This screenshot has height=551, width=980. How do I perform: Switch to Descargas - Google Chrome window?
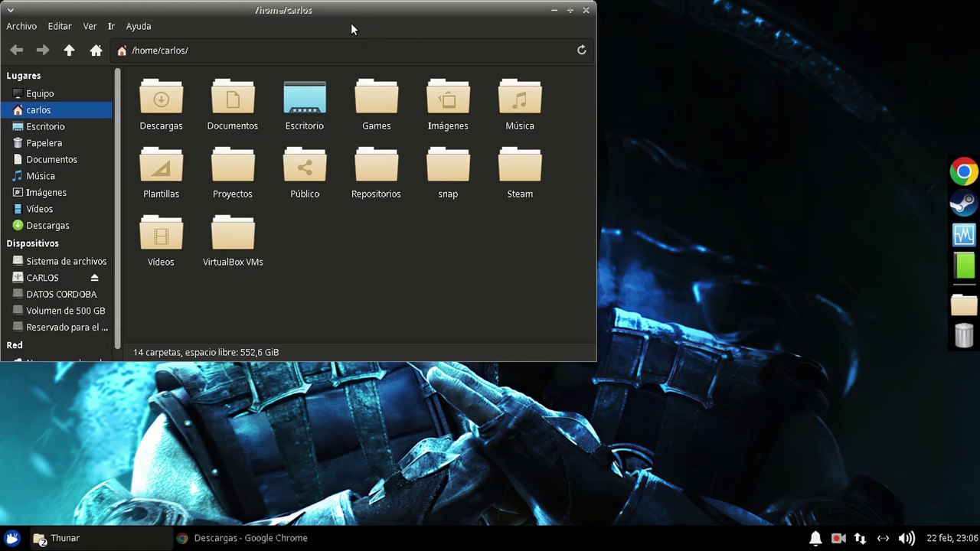(x=243, y=538)
